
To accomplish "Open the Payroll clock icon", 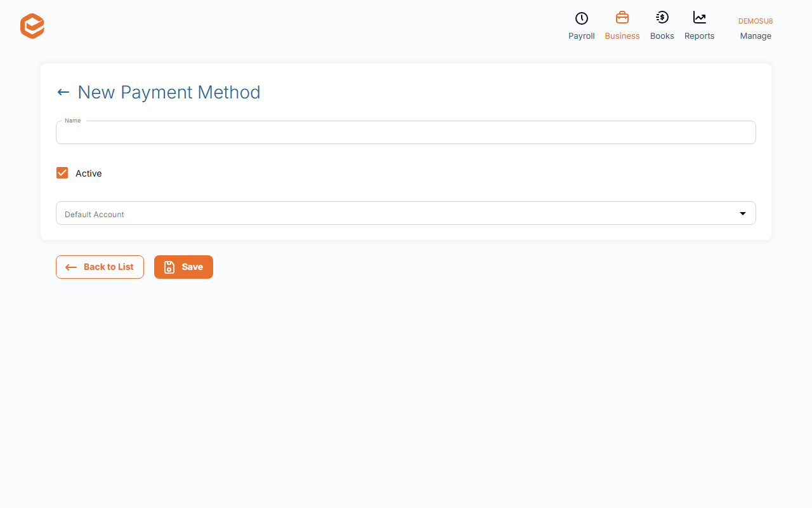I will (x=581, y=18).
